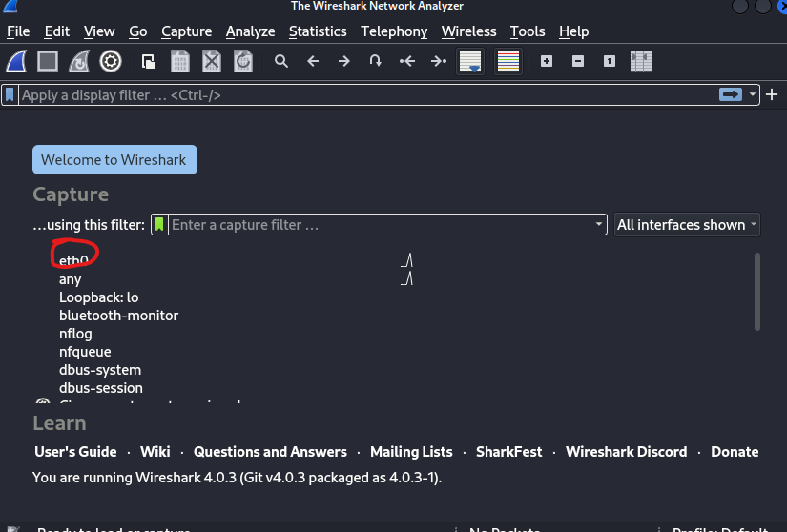Add a display filter button plus
This screenshot has height=532, width=787.
772,94
